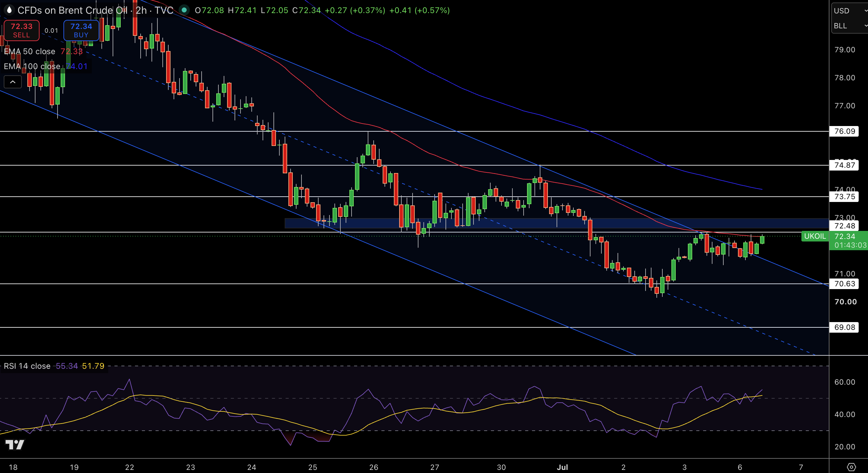Click the Brent Crude Oil symbol drop icon
The width and height of the screenshot is (868, 473).
[x=9, y=10]
